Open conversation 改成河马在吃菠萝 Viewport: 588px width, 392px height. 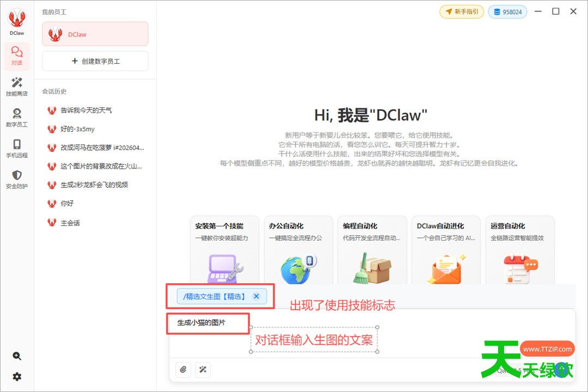point(95,148)
